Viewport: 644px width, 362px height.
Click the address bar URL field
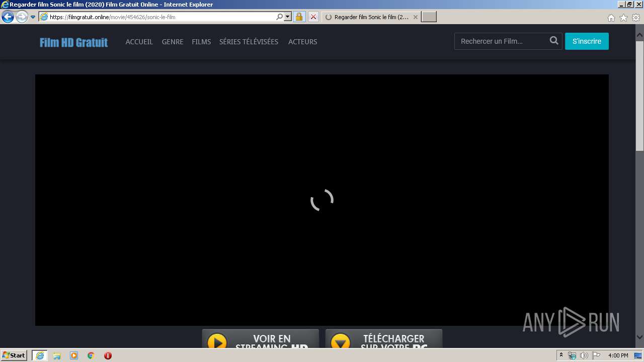pyautogui.click(x=161, y=17)
